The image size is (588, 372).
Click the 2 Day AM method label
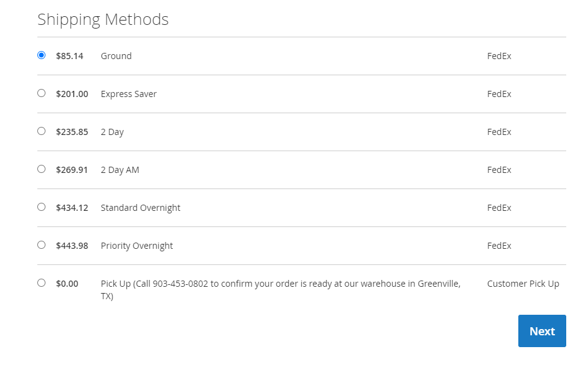click(119, 169)
